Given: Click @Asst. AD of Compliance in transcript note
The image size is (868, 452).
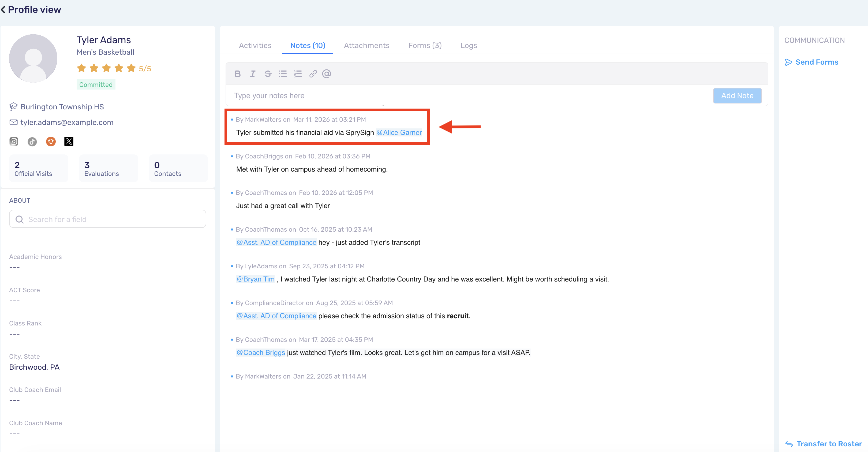Looking at the screenshot, I should coord(276,242).
